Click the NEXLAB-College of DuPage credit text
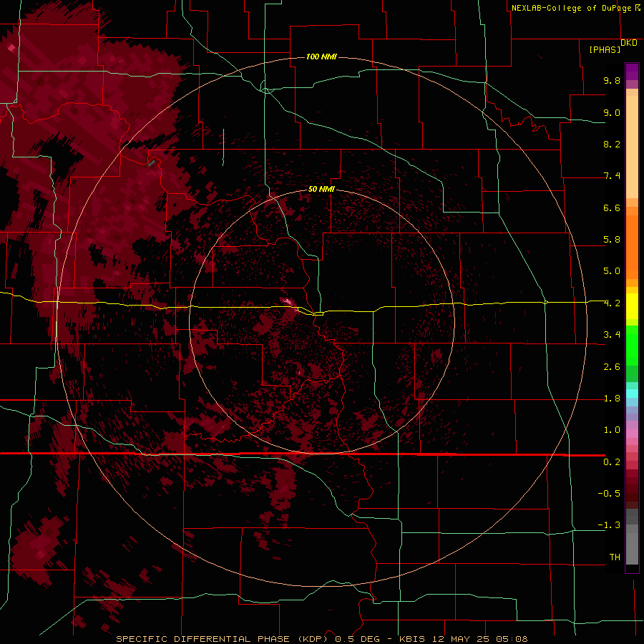This screenshot has height=644, width=644. click(x=571, y=8)
